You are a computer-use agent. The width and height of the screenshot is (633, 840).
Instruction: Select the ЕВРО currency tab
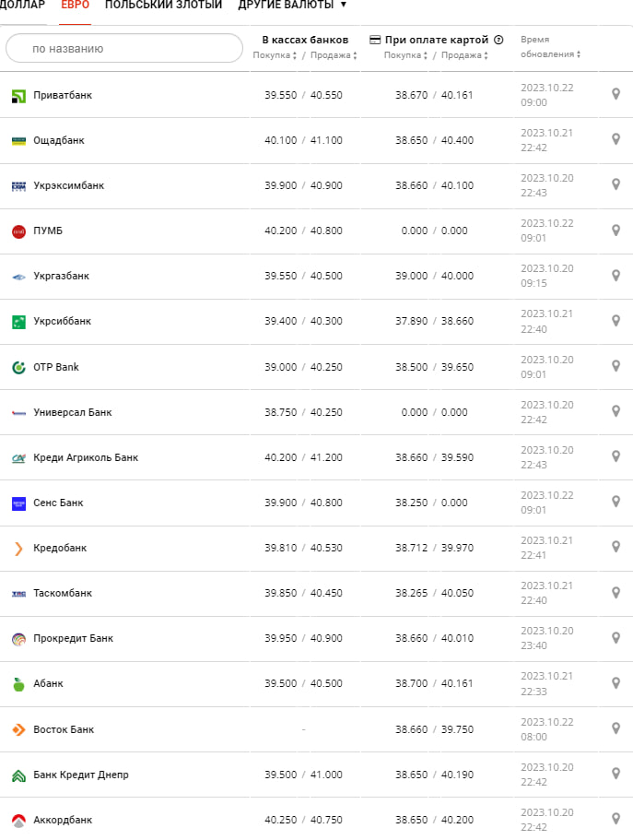pos(75,5)
